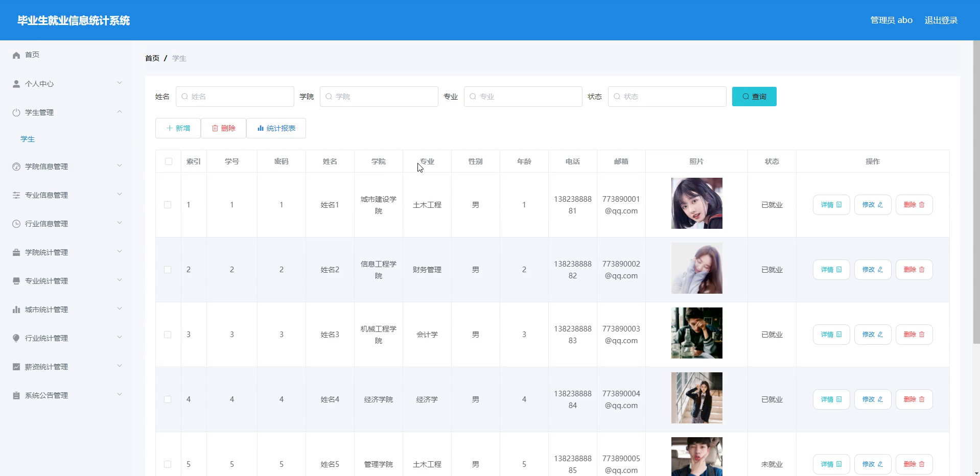Expand 学院信息管理 using its chevron arrow
The image size is (980, 476).
pos(120,165)
